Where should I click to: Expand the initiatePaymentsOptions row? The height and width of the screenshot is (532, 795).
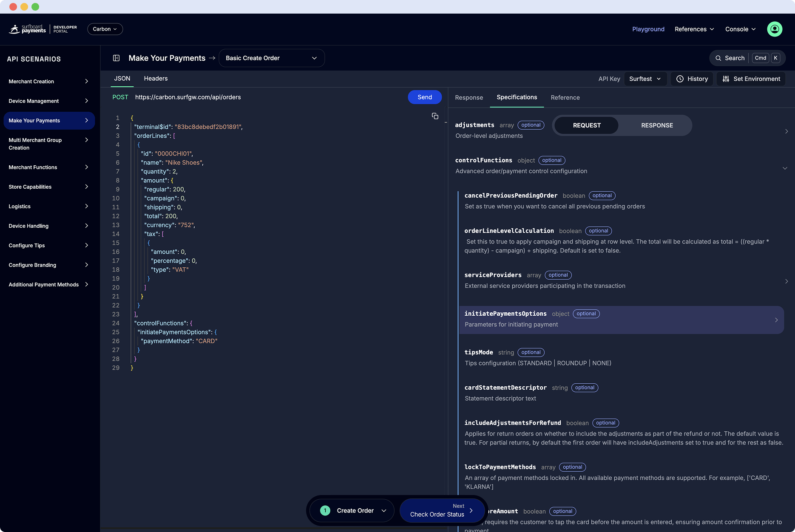coord(776,320)
